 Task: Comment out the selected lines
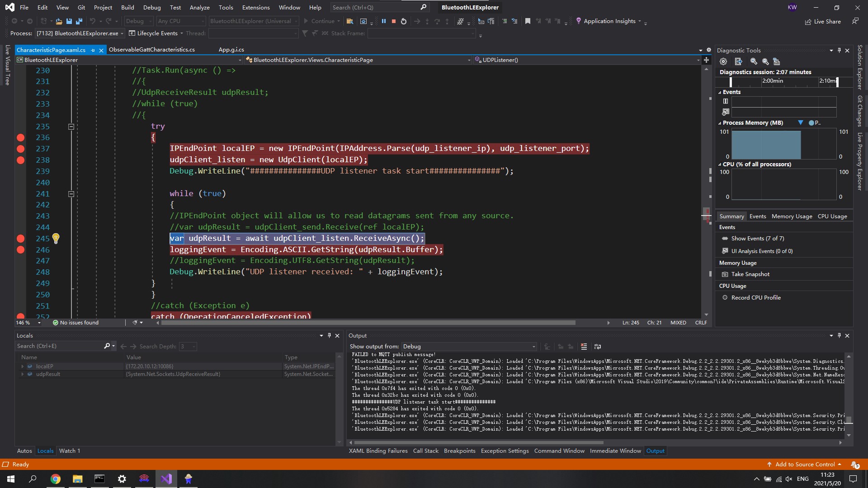point(505,21)
